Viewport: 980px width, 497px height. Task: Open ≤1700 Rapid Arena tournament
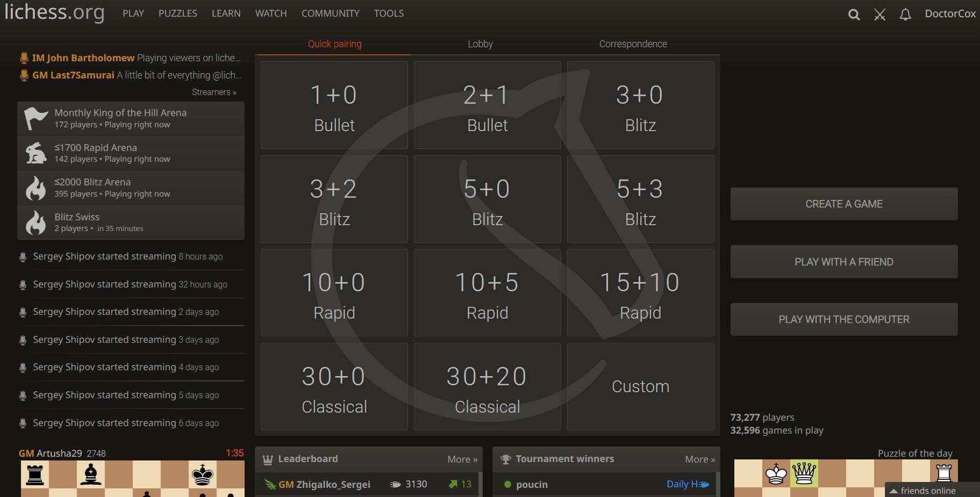click(x=131, y=153)
